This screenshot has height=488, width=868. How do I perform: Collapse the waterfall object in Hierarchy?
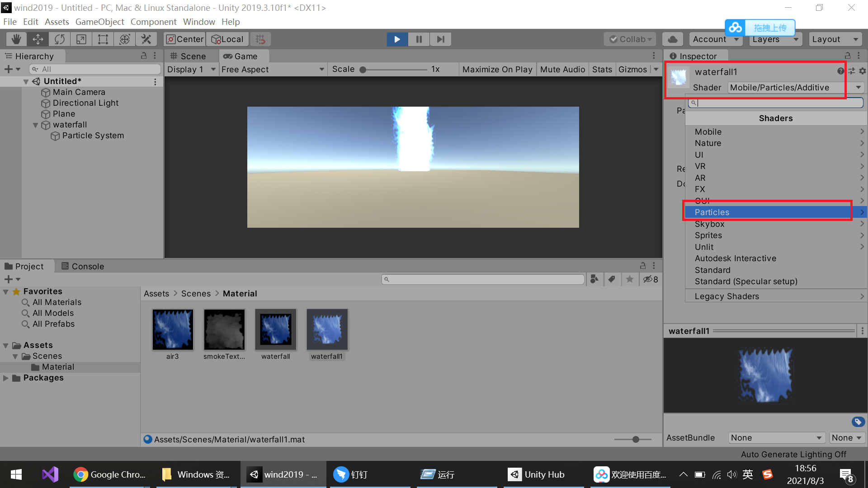point(35,125)
